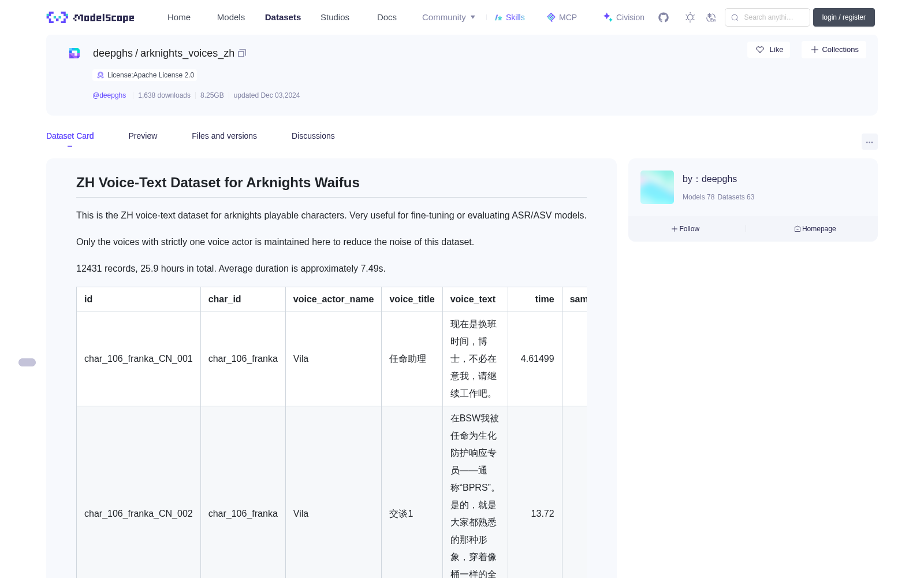
Task: Toggle the light/dark theme sun icon
Action: coord(690,17)
